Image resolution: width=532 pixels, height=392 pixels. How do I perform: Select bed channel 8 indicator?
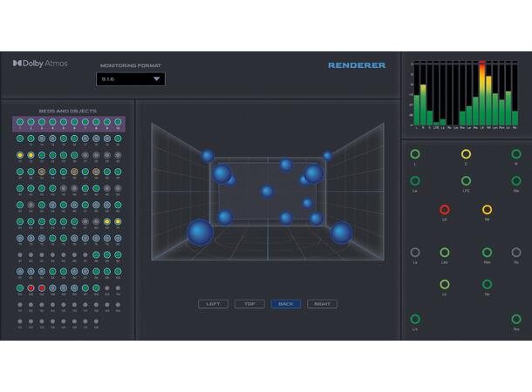(x=96, y=122)
